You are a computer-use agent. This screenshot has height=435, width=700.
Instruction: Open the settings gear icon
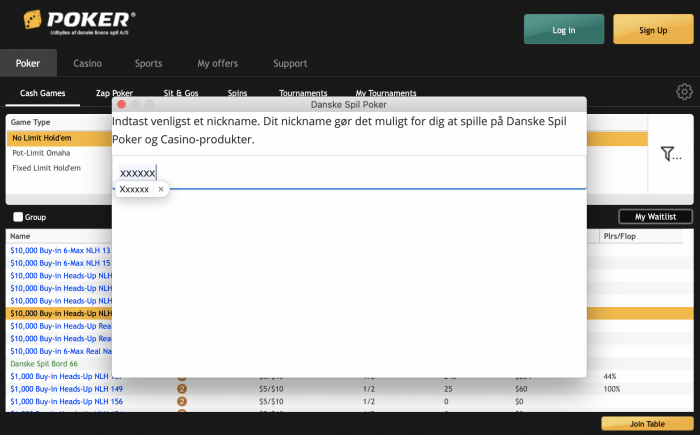coord(684,92)
